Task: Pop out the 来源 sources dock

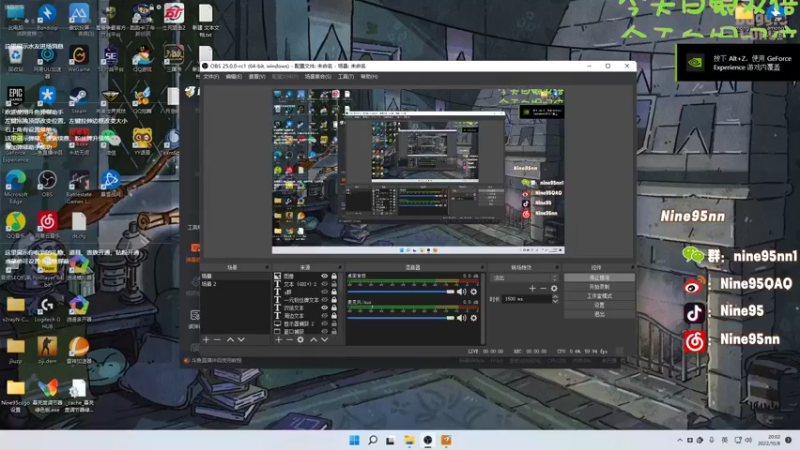Action: tap(339, 267)
